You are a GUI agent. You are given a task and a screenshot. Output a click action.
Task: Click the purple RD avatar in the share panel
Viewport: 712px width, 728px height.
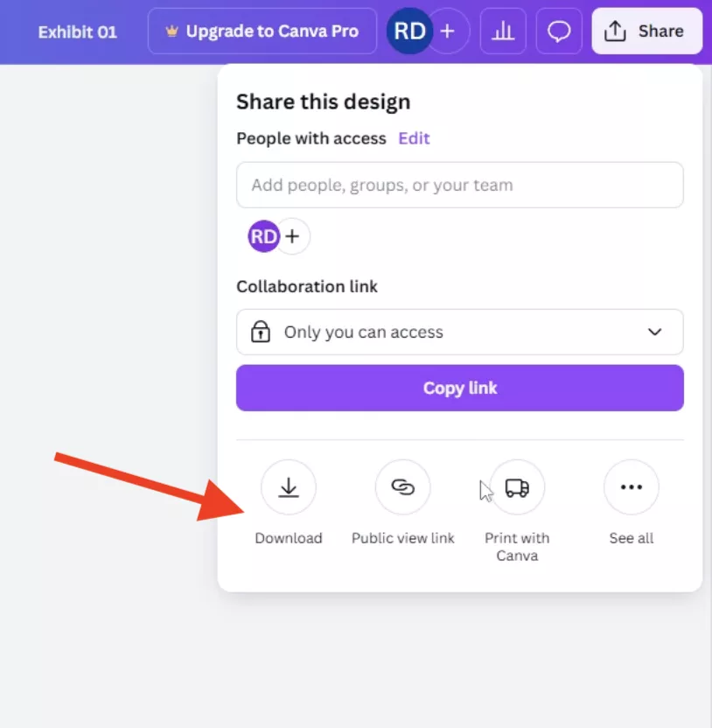pos(263,236)
